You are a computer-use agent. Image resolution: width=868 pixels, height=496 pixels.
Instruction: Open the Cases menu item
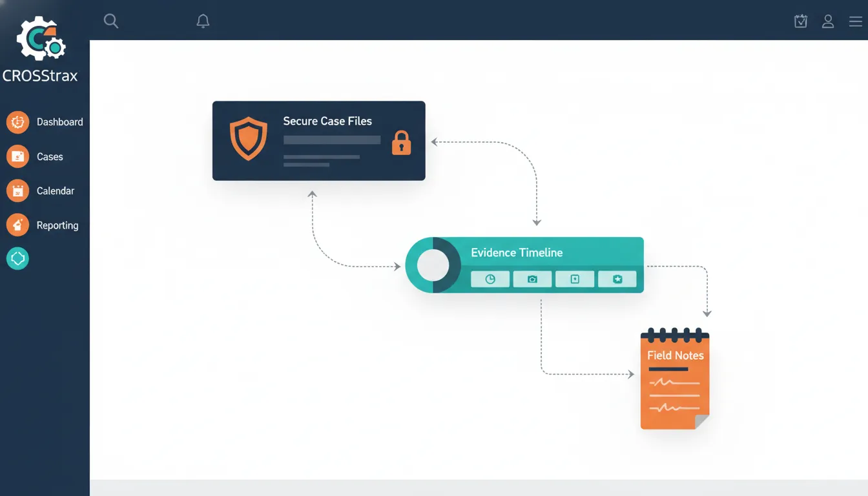(50, 156)
